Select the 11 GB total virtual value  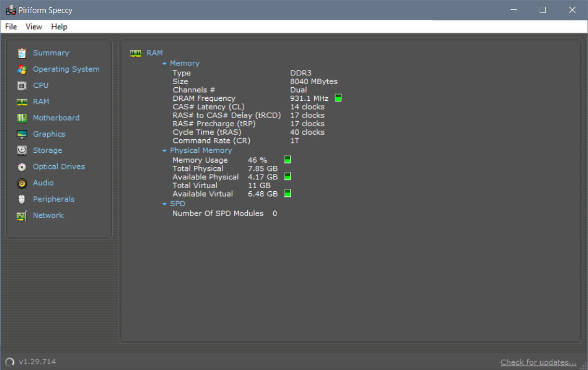coord(259,186)
